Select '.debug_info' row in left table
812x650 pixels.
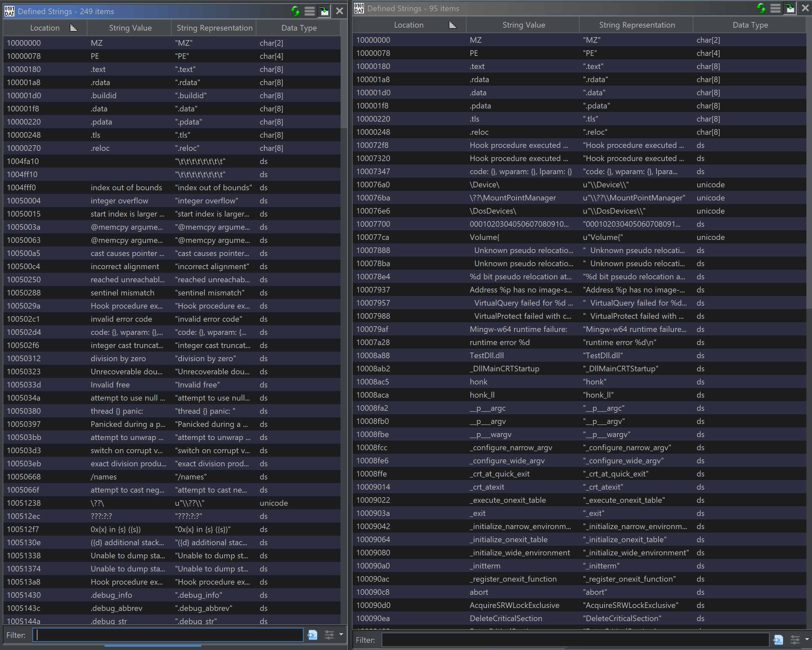pyautogui.click(x=172, y=595)
